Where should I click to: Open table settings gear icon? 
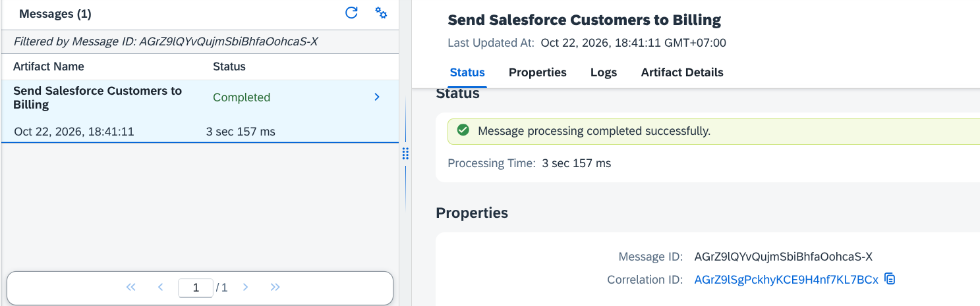[x=381, y=13]
